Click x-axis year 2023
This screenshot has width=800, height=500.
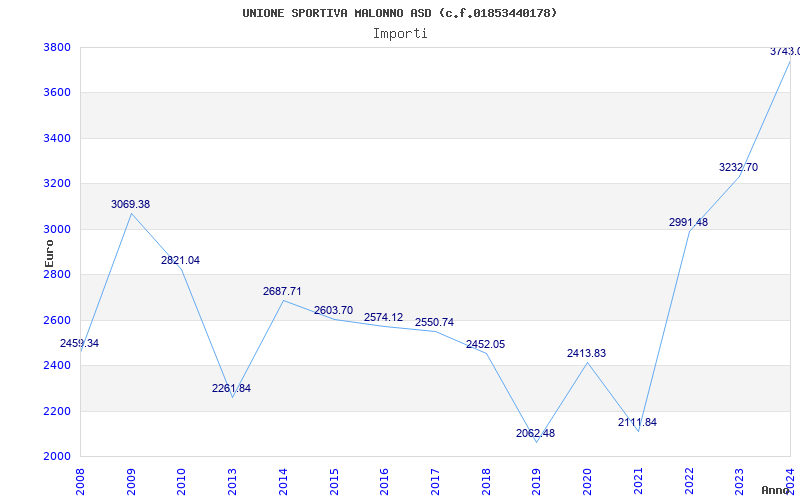click(739, 481)
